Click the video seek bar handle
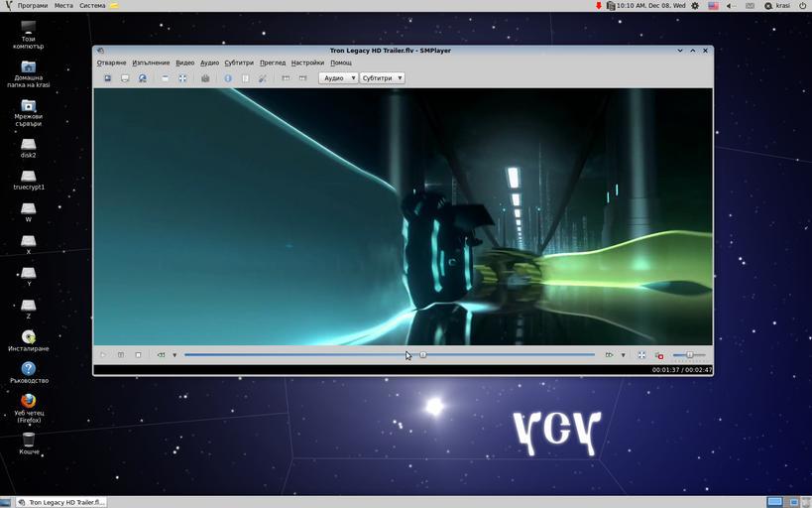Image resolution: width=812 pixels, height=508 pixels. click(x=423, y=355)
